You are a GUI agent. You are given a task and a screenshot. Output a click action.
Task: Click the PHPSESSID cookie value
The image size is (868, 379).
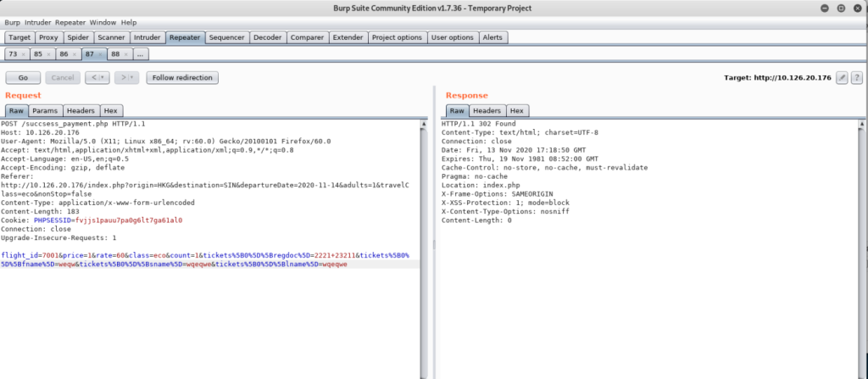coord(129,220)
